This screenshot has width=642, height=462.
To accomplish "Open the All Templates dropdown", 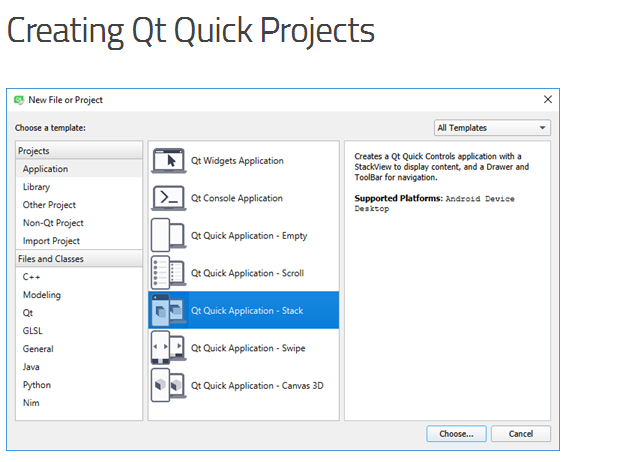I will [x=492, y=128].
